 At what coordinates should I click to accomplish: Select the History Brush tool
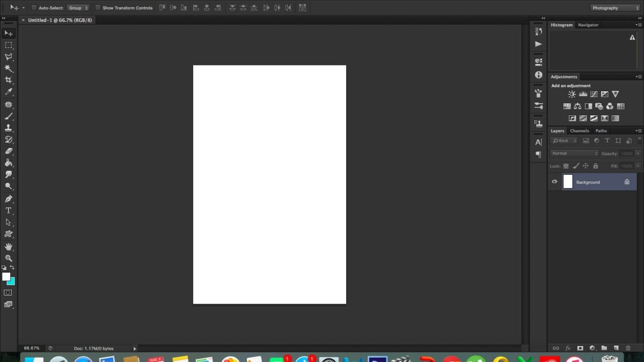click(x=9, y=140)
